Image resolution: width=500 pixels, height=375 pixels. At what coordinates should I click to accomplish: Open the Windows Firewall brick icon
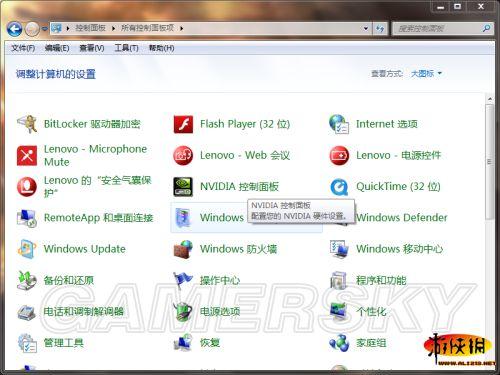183,249
